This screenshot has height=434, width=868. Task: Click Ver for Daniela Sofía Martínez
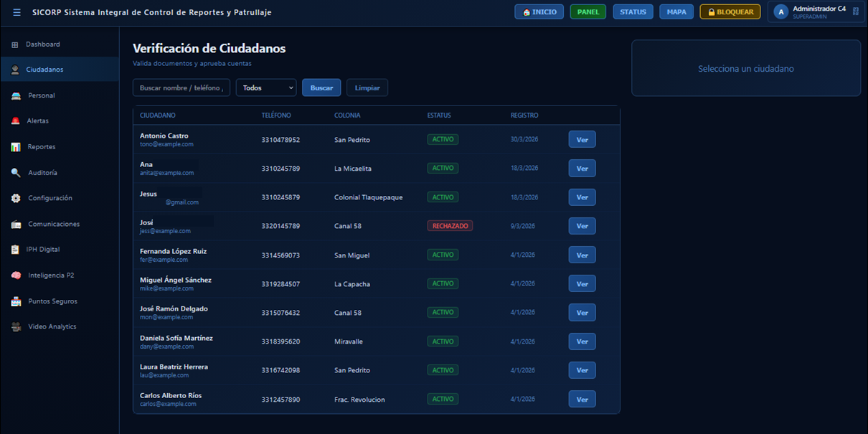coord(582,341)
